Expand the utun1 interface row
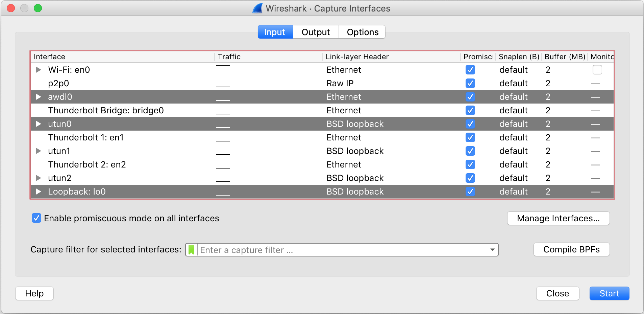The width and height of the screenshot is (644, 314). (x=39, y=151)
